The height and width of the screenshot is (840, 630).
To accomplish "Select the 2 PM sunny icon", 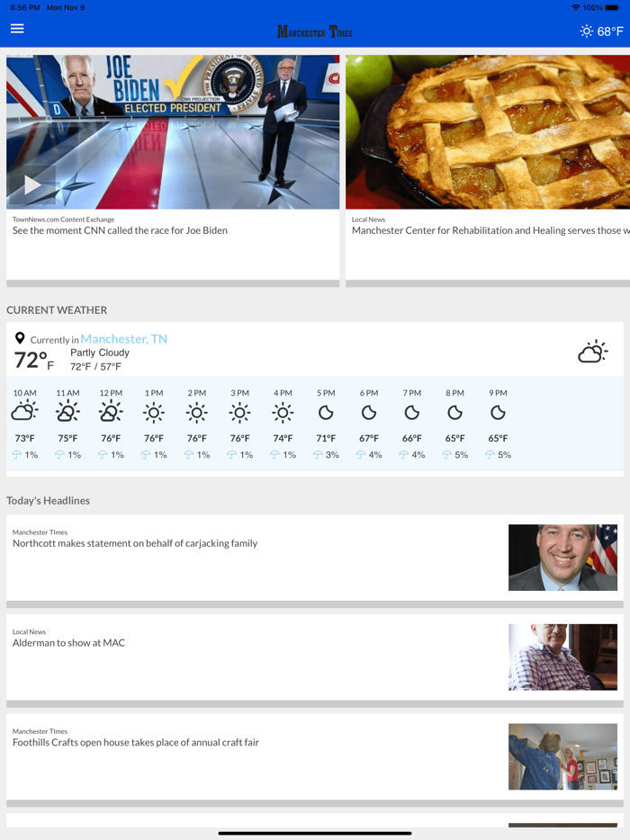I will click(x=197, y=413).
